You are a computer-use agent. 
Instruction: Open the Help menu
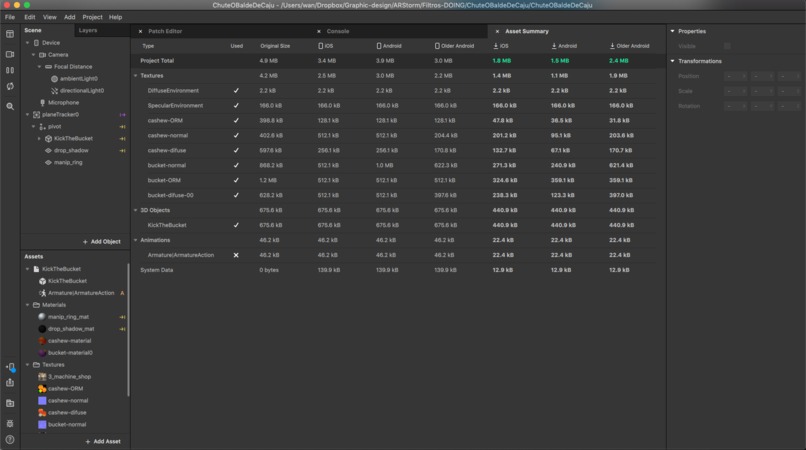click(116, 17)
